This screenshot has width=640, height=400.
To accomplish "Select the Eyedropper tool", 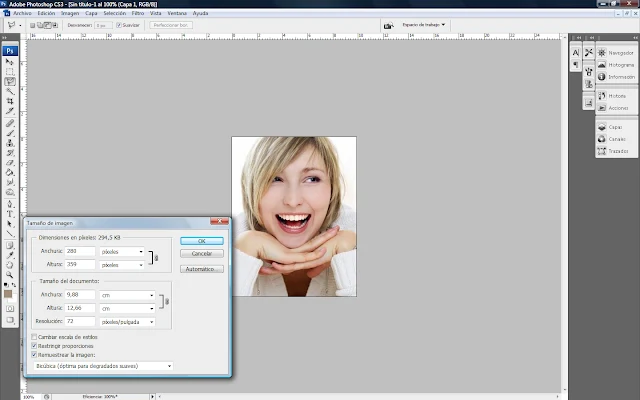I will (10, 256).
